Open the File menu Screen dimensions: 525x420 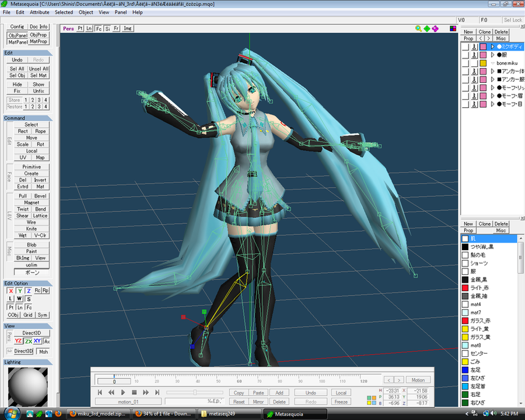(6, 12)
